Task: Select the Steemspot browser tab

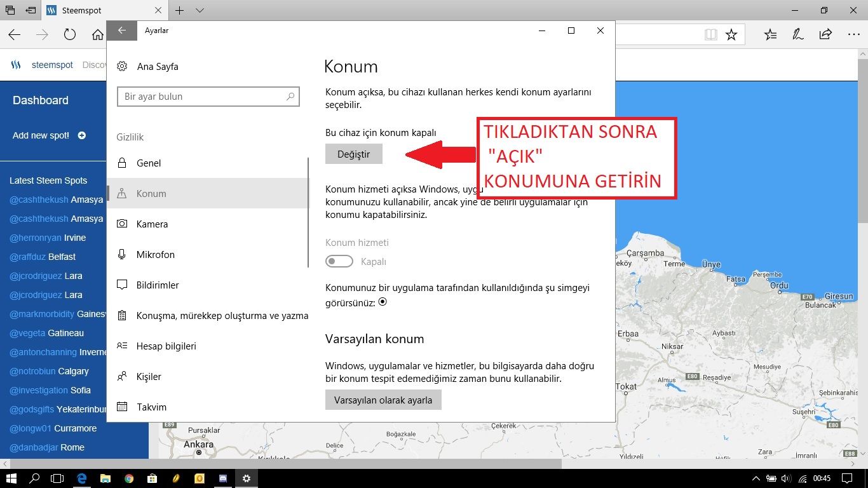Action: click(105, 10)
